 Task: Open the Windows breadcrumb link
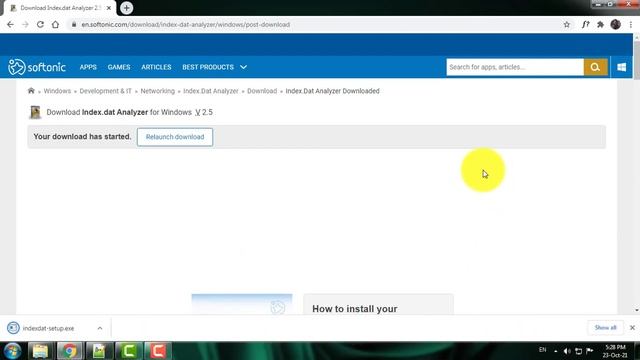pos(57,91)
